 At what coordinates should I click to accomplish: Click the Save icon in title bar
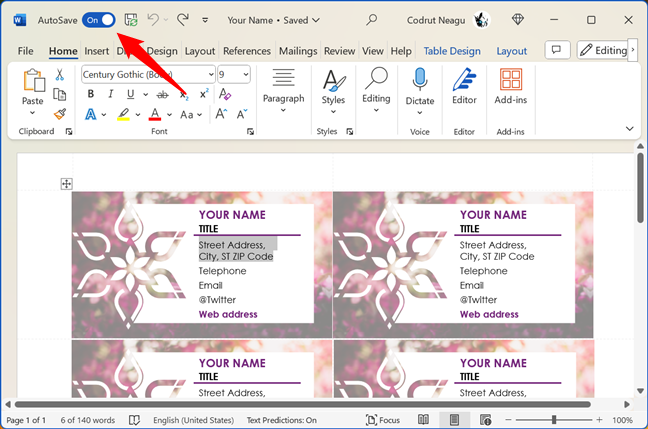tap(131, 20)
